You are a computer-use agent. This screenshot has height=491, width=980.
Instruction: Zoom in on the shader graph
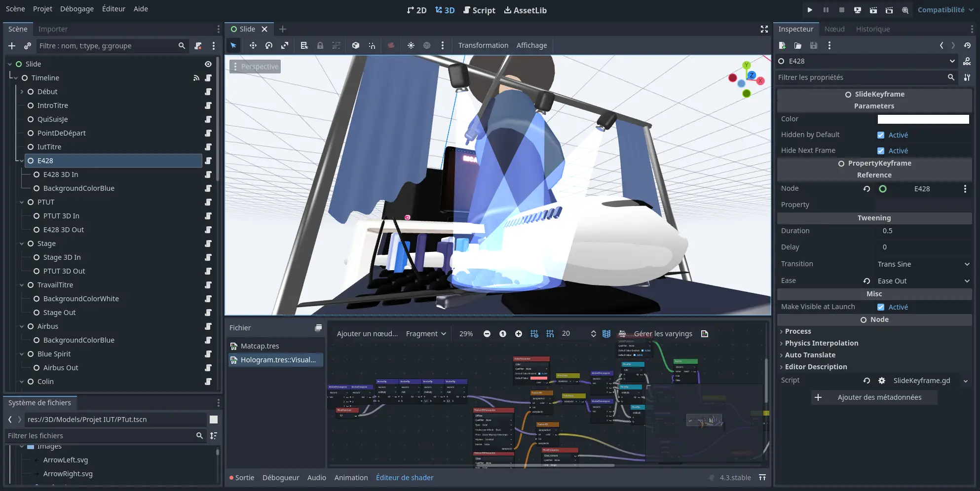pos(519,334)
